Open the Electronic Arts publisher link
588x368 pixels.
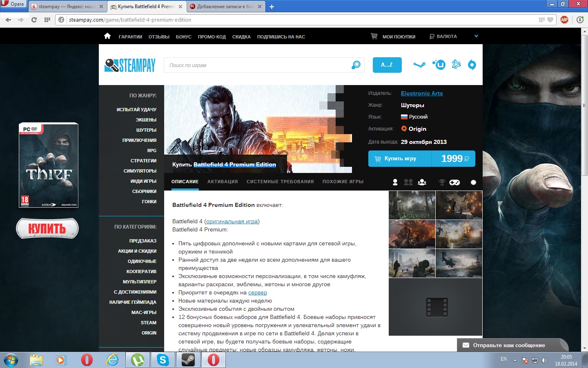click(x=422, y=93)
